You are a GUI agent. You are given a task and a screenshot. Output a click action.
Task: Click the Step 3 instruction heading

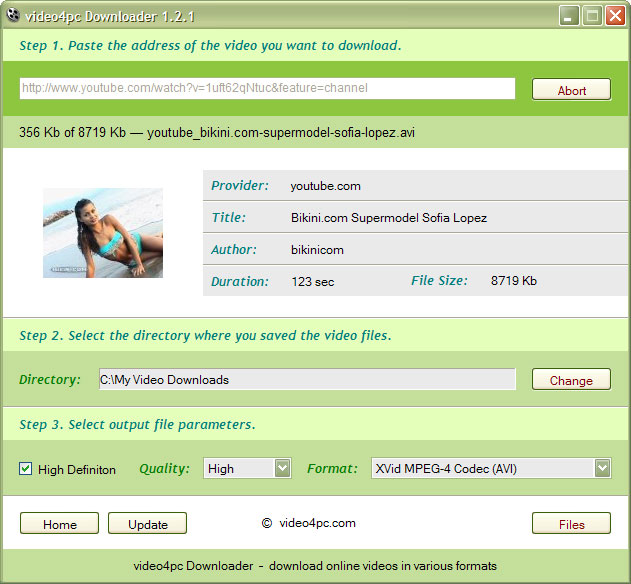pyautogui.click(x=137, y=424)
